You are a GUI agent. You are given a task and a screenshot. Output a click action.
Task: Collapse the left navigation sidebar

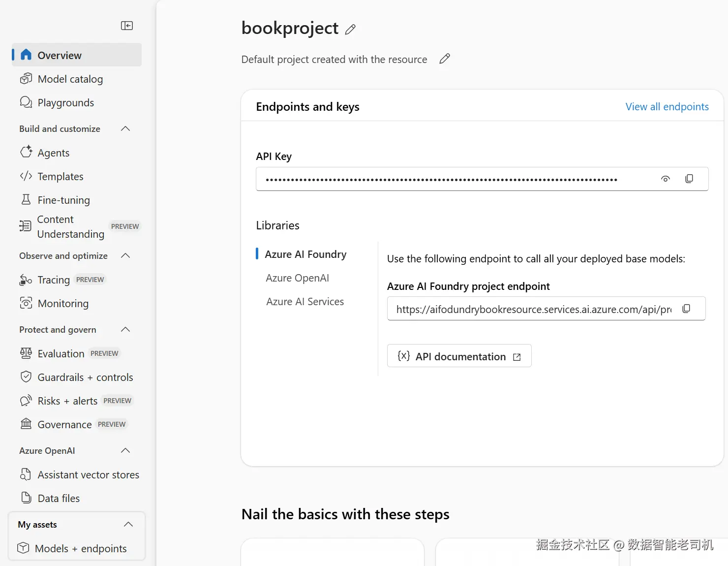pos(127,26)
